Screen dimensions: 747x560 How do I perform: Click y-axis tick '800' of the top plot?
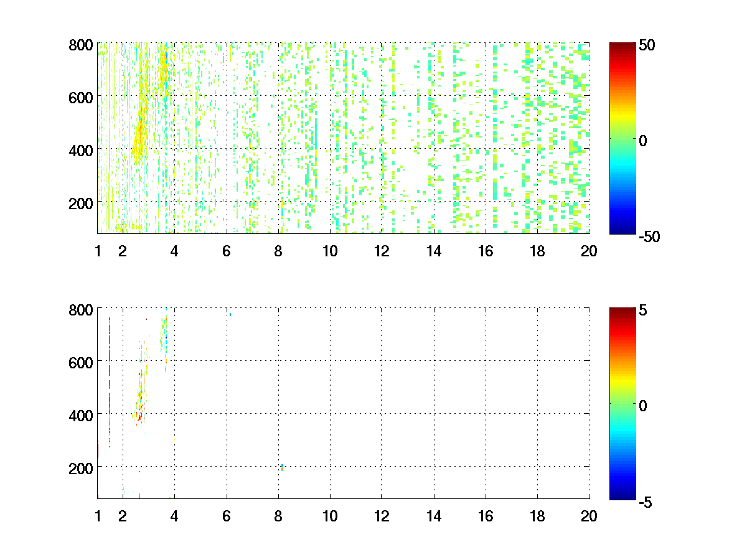tap(81, 45)
